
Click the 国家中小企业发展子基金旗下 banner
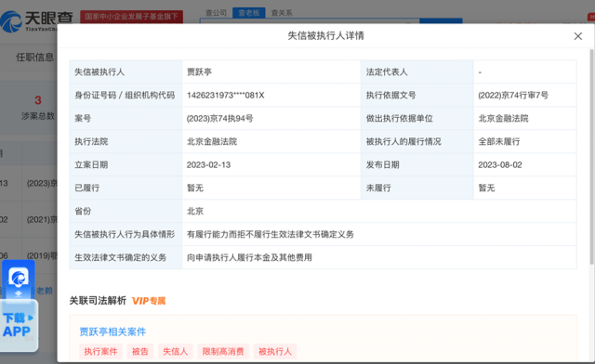(131, 17)
